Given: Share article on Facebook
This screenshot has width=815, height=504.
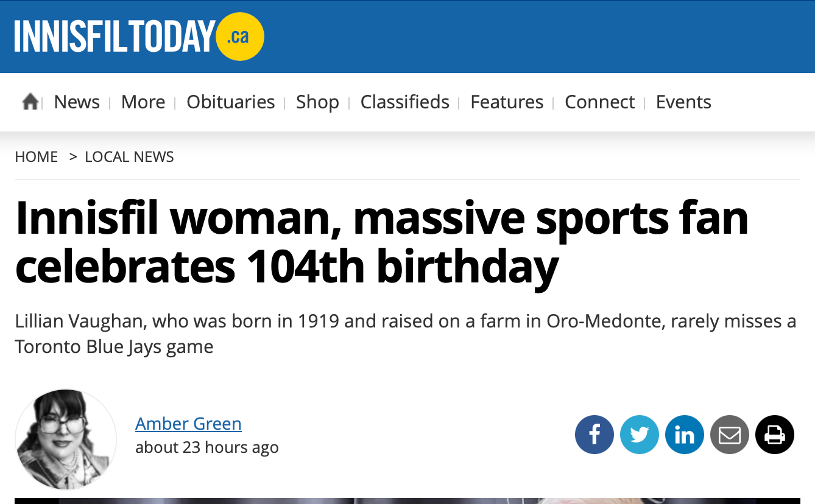Looking at the screenshot, I should [x=594, y=435].
